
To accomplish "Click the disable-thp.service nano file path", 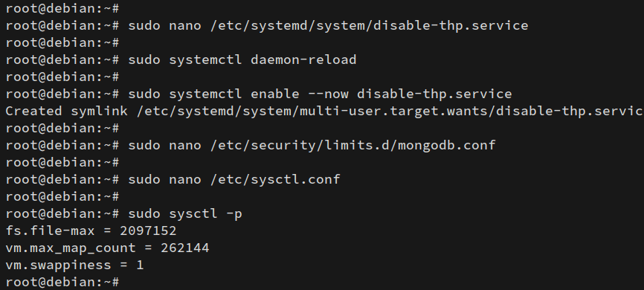I will click(x=370, y=25).
